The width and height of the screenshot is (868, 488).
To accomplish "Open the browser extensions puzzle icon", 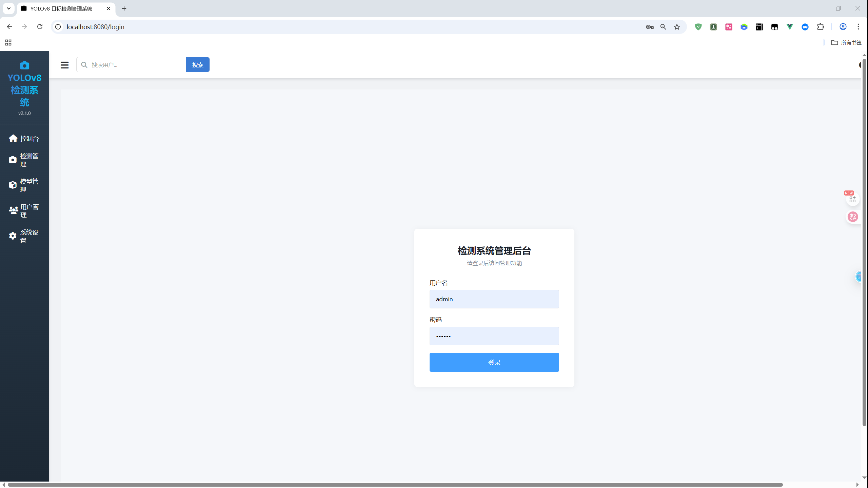I will [821, 27].
